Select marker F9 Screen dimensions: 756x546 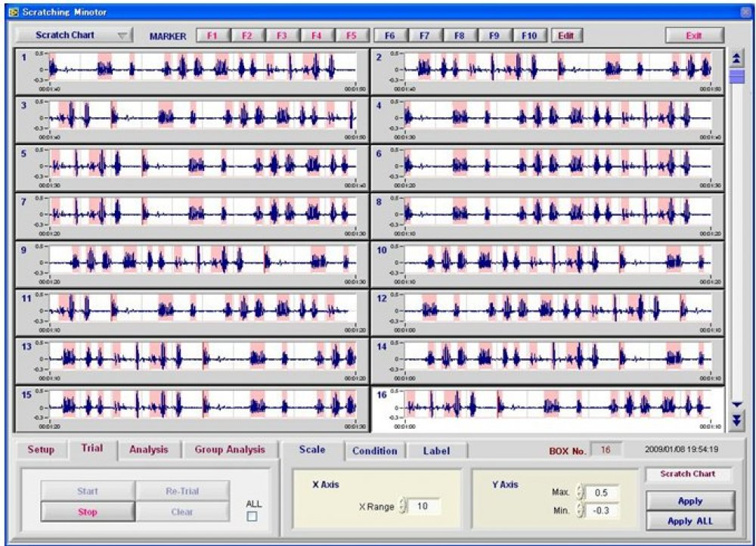pos(494,36)
